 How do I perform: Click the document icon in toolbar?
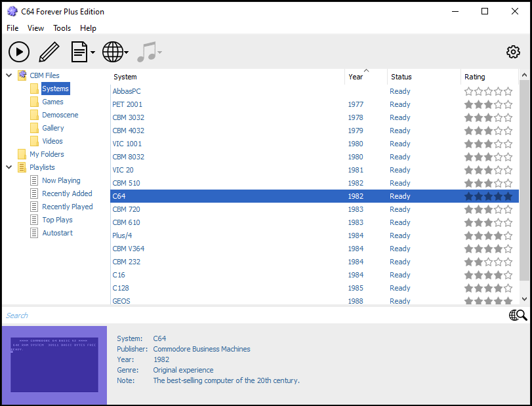tap(79, 52)
